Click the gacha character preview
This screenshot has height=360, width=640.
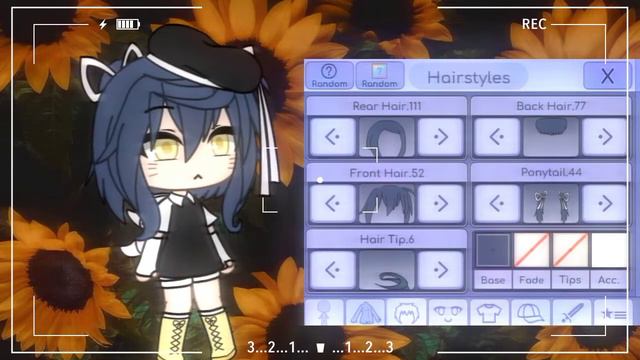(x=180, y=192)
